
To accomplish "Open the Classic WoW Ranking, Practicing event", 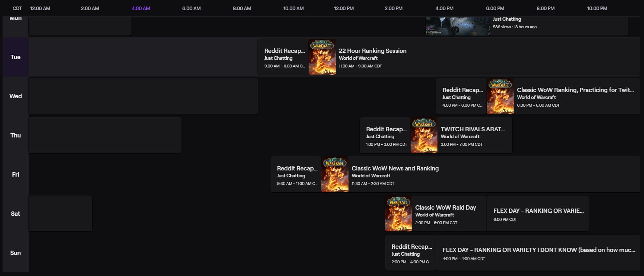I will tap(563, 96).
